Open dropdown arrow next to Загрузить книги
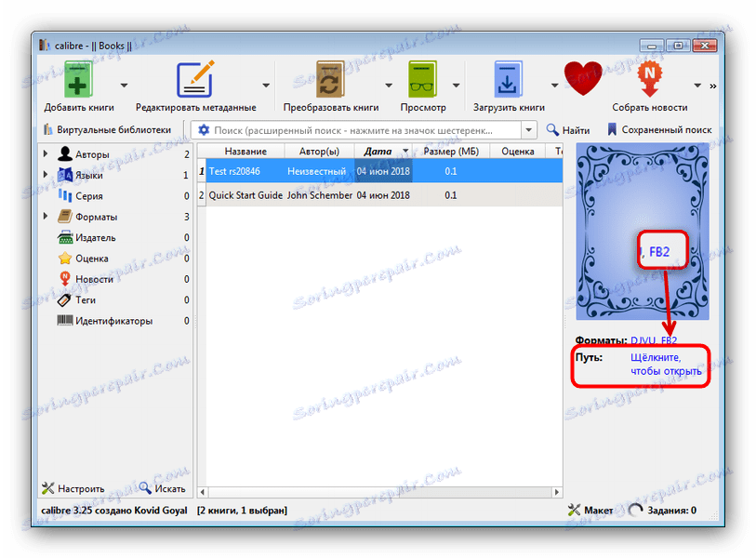756x558 pixels. [x=554, y=86]
